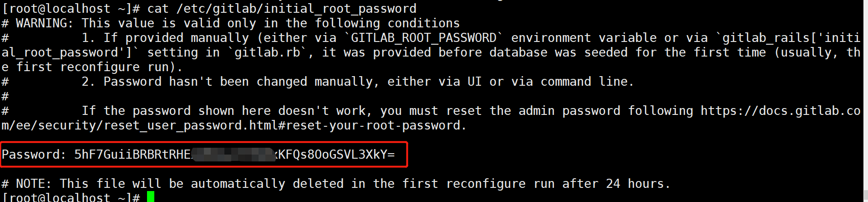This screenshot has width=868, height=202.
Task: Click the GITLAB_ROOT_PASSWORD variable name
Action: click(423, 38)
